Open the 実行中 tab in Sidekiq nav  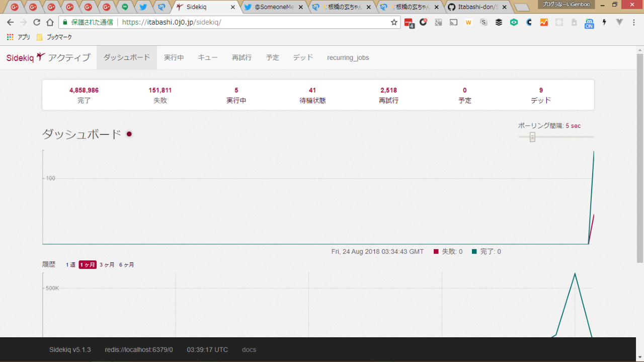pos(174,57)
